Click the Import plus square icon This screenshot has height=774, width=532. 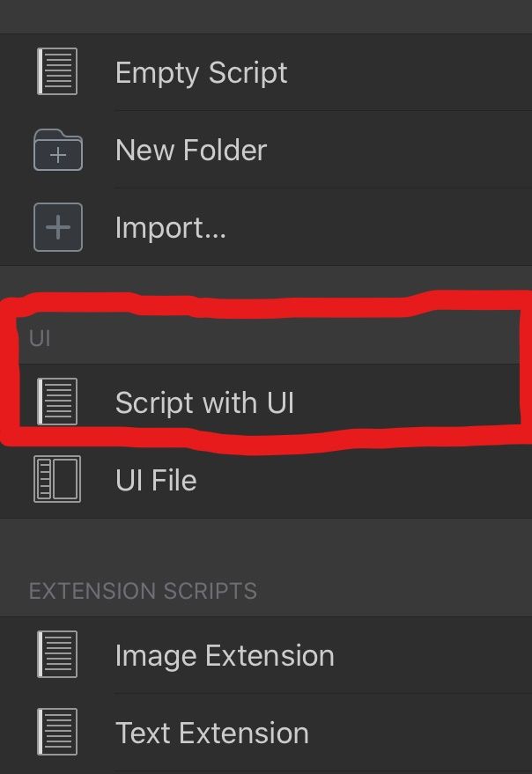tap(57, 227)
